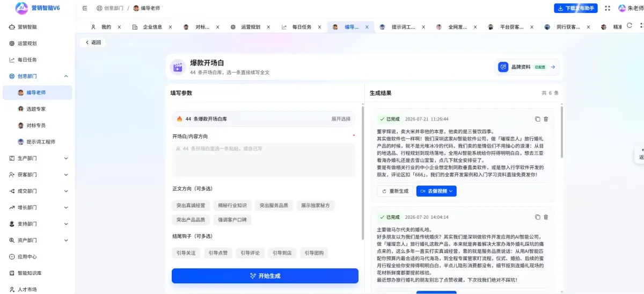Close the 我的 tab

click(119, 27)
